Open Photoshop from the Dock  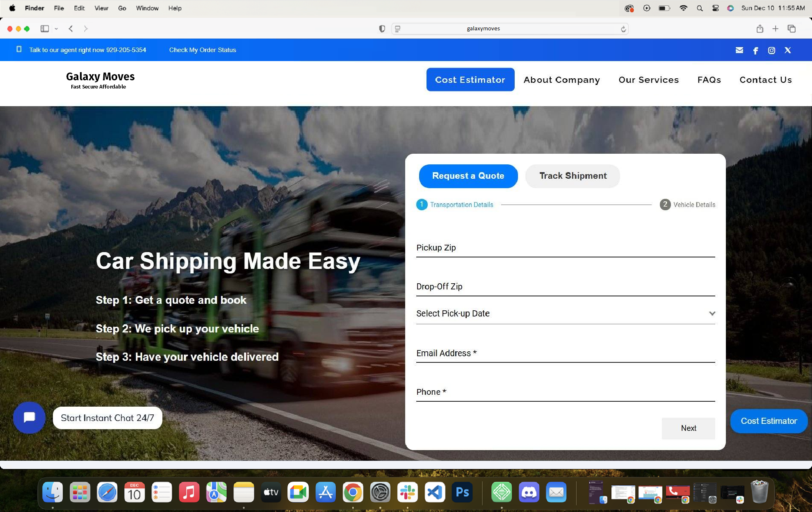pos(462,492)
